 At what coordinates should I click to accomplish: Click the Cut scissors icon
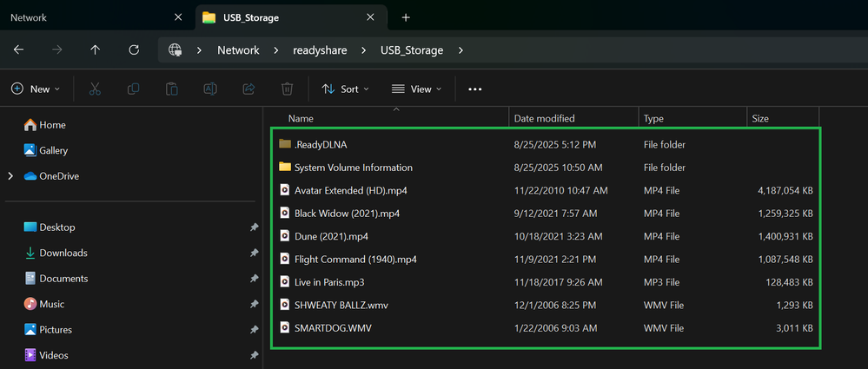(x=95, y=89)
